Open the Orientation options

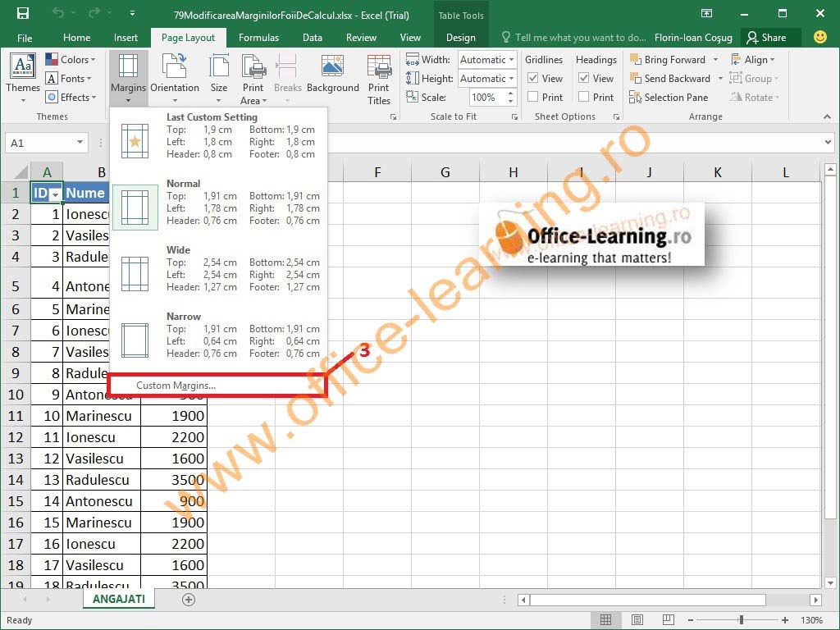tap(175, 79)
